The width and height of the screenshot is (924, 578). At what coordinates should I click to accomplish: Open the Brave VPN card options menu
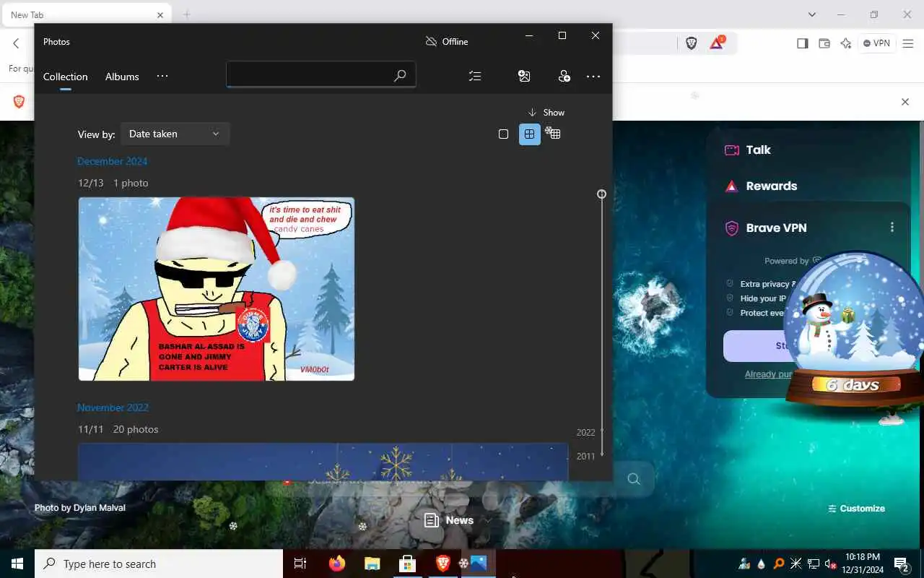click(x=892, y=227)
